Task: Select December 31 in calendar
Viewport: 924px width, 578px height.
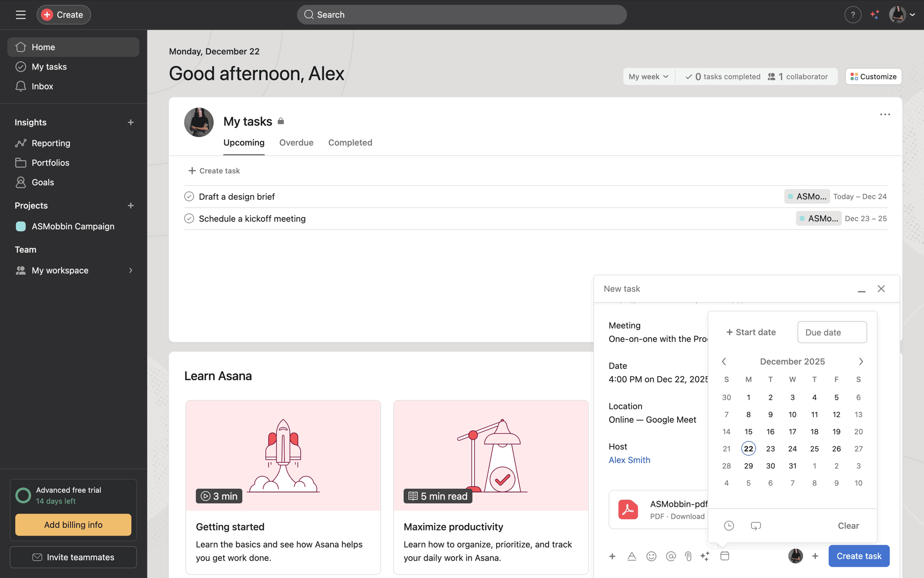Action: coord(793,466)
